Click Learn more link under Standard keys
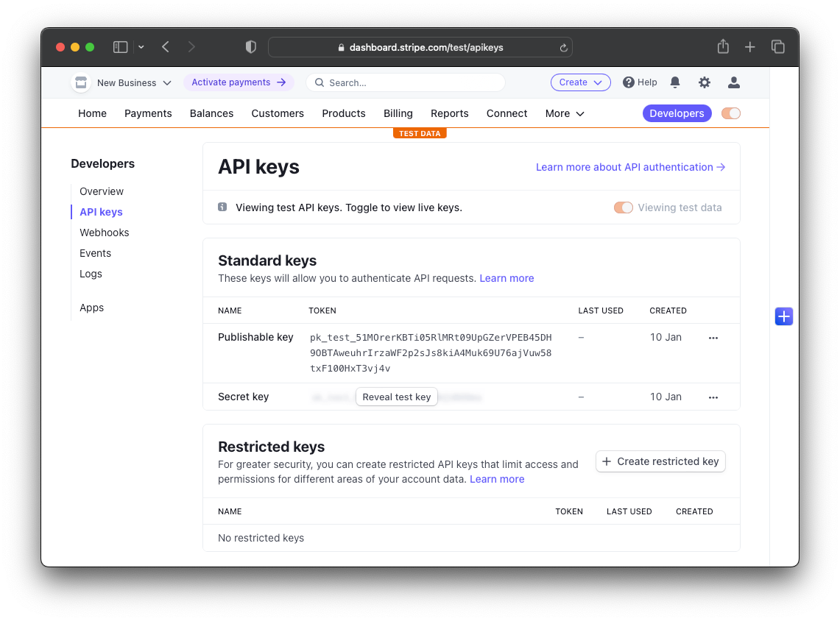 (507, 278)
